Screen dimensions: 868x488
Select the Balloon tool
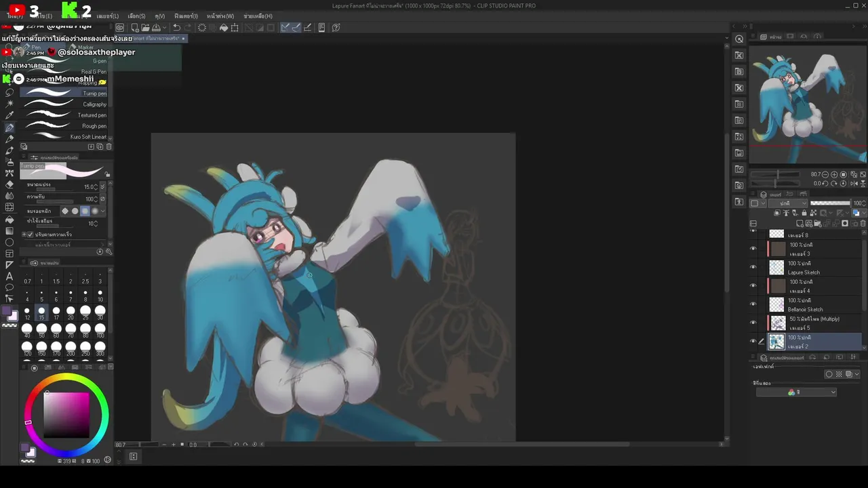9,288
